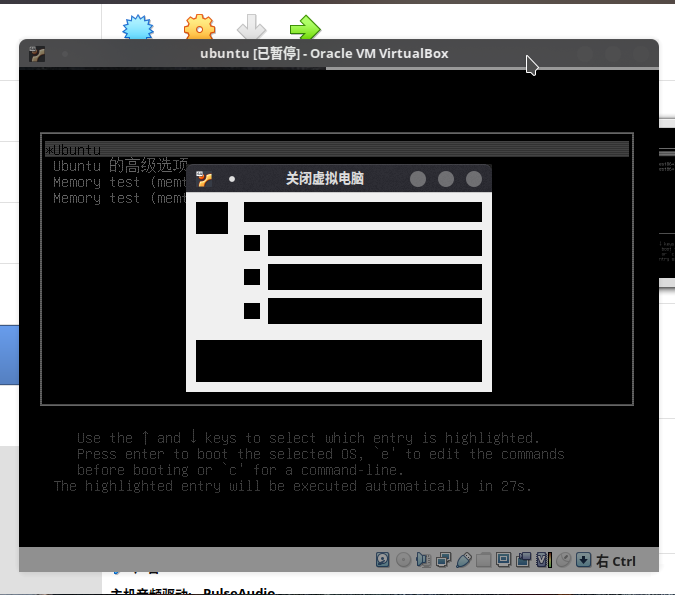Open hard disk activity indicator in status bar

pos(382,560)
